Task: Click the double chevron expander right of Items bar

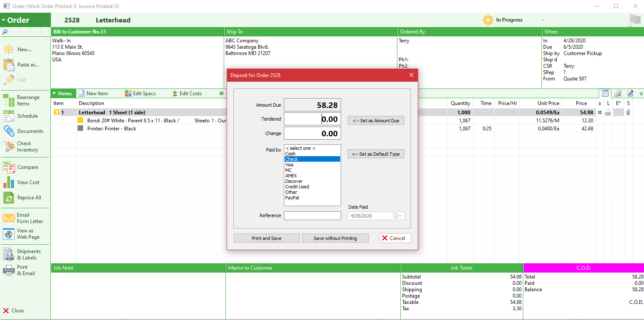Action: click(641, 94)
